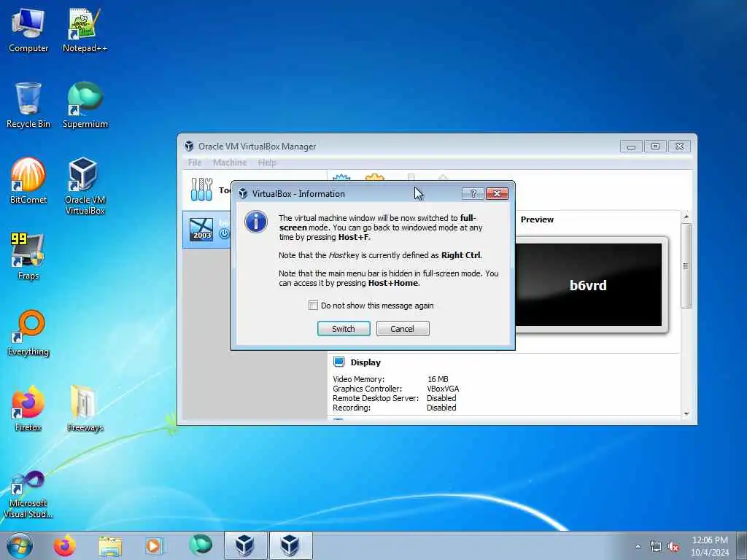Image resolution: width=747 pixels, height=560 pixels.
Task: Open the Computer desktop icon
Action: point(28,31)
